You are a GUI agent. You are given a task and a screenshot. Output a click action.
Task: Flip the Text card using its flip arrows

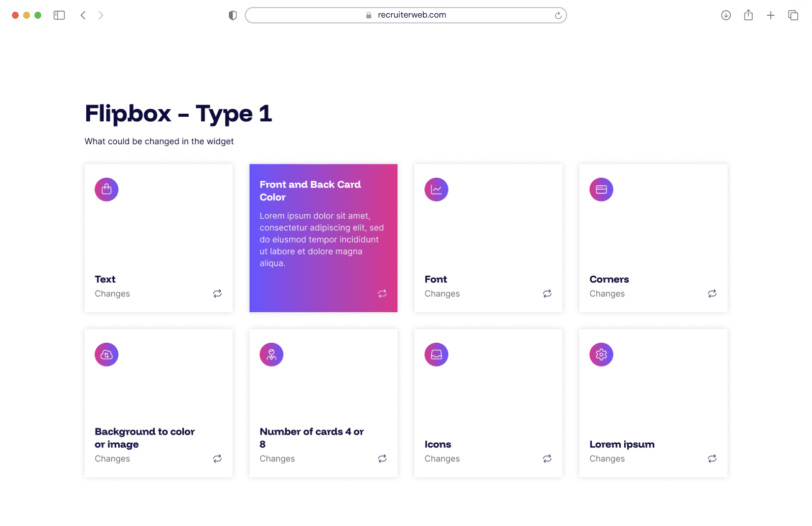coord(217,293)
